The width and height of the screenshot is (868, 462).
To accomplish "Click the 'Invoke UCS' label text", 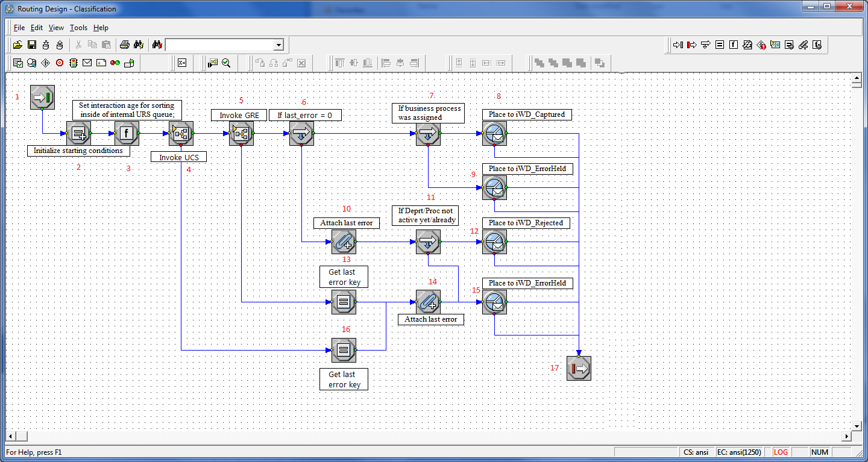I will pos(178,157).
